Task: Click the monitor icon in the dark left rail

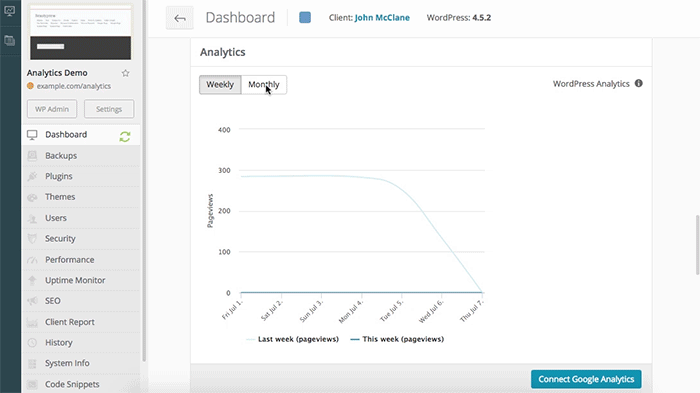Action: coord(9,10)
